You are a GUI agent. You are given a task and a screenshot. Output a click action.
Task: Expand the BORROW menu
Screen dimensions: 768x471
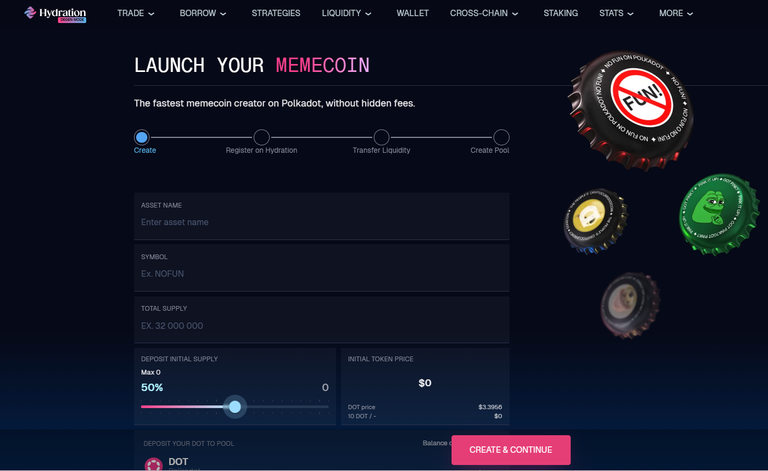pyautogui.click(x=203, y=13)
